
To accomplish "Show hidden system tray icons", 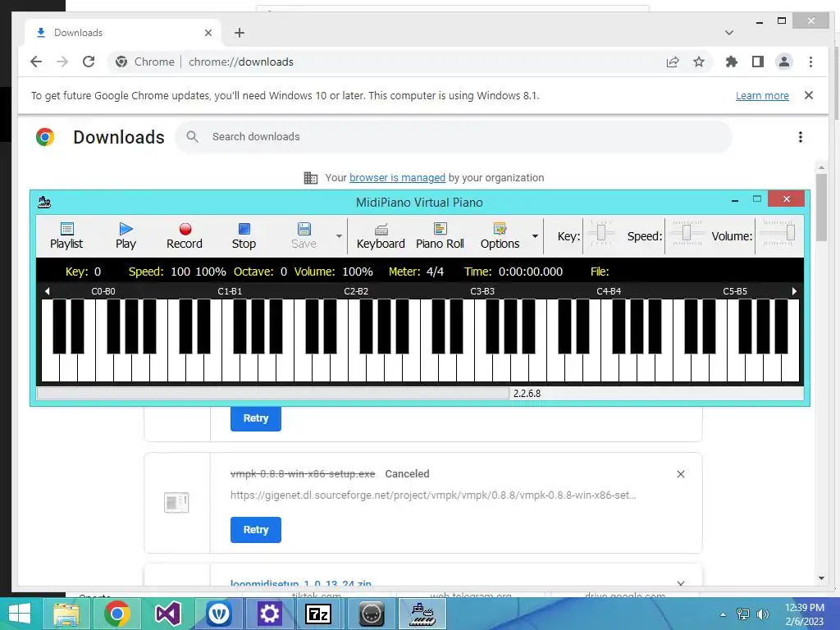I will [x=723, y=614].
